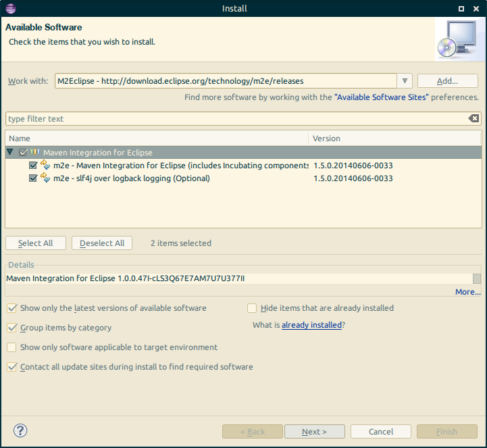Screen dimensions: 487x448
Task: Click the type filter text field
Action: [x=236, y=119]
